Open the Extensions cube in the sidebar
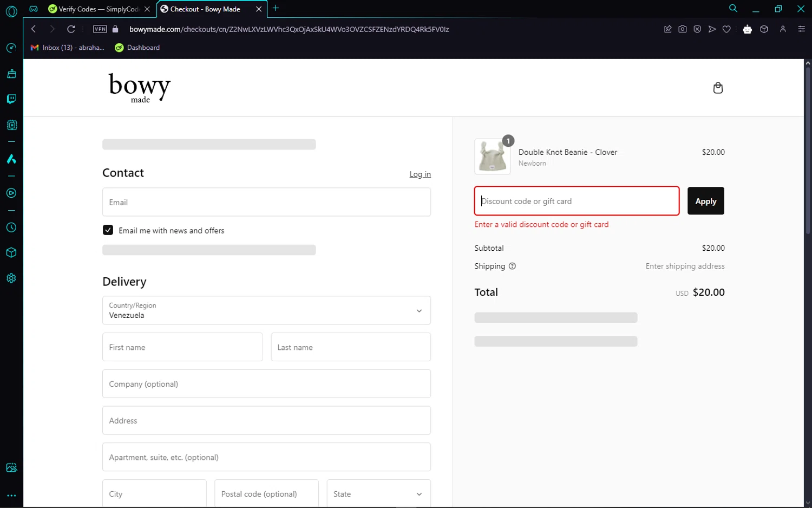 [x=11, y=253]
